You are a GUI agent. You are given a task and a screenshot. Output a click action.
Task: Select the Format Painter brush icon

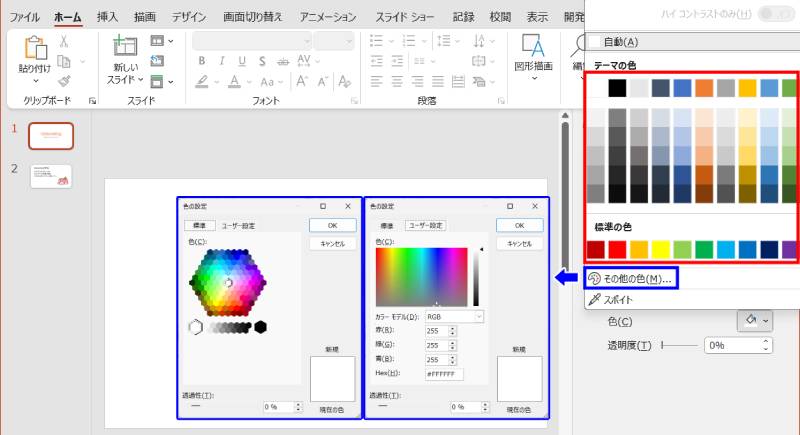coord(64,81)
